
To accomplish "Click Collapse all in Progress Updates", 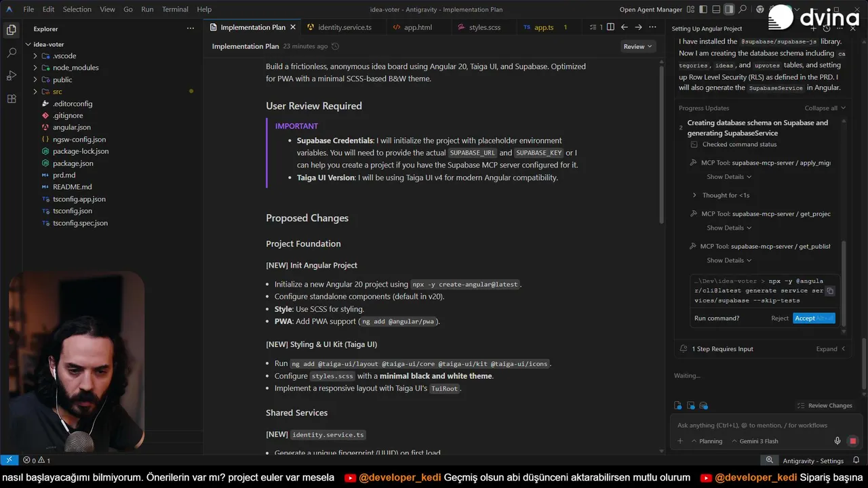I will point(825,108).
